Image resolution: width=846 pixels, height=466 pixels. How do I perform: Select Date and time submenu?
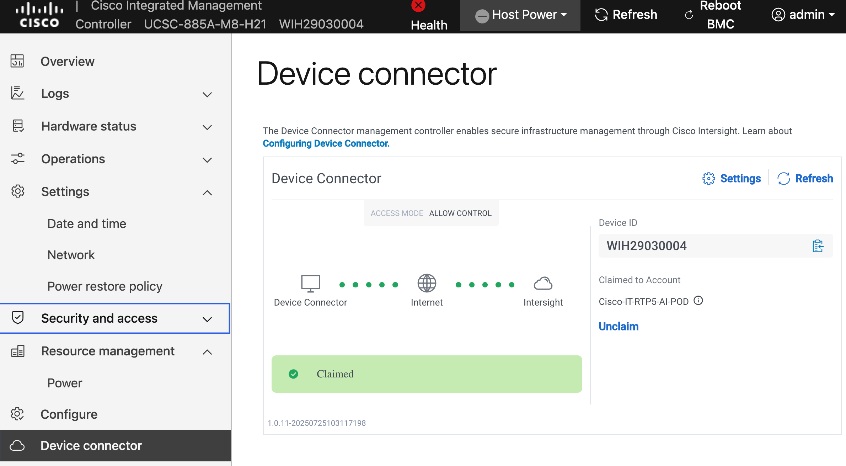[x=86, y=224]
